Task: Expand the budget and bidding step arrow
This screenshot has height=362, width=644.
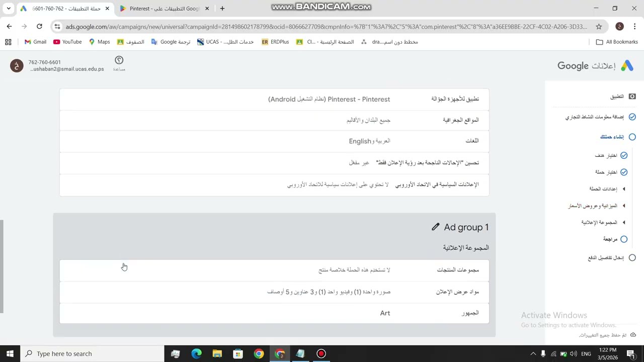Action: (624, 206)
